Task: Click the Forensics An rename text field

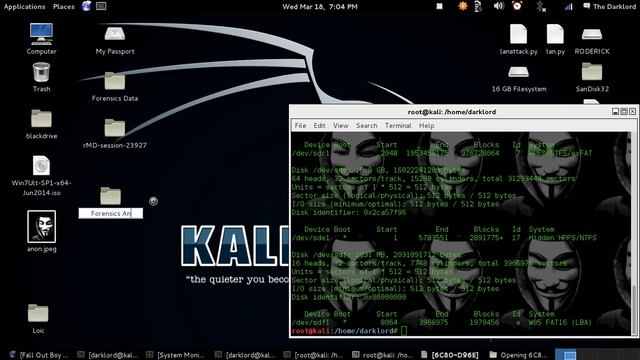Action: pos(111,213)
